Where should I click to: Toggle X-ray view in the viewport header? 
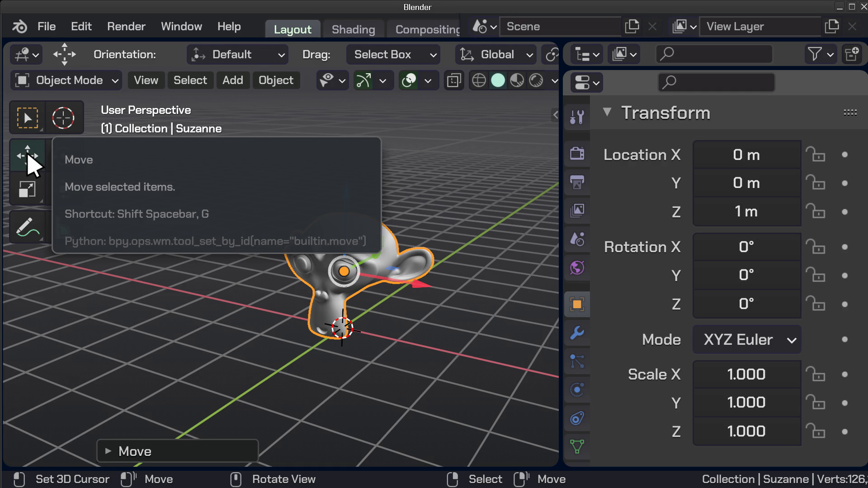(454, 80)
